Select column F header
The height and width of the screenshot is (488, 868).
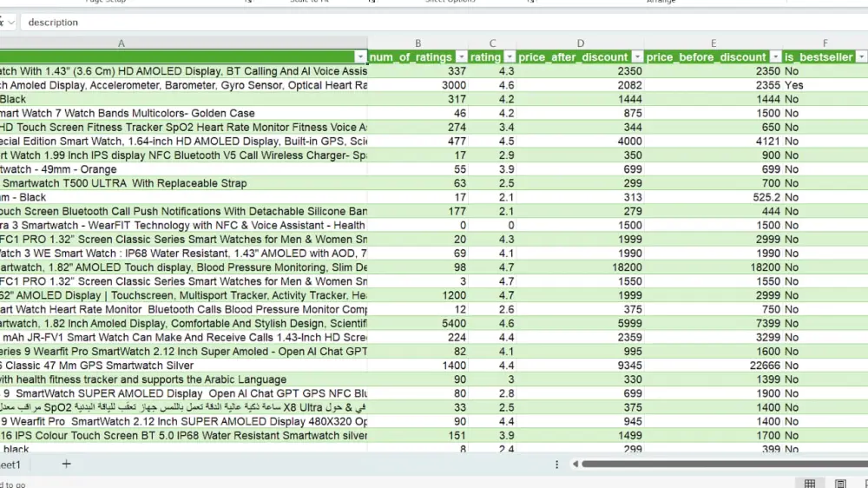tap(825, 43)
